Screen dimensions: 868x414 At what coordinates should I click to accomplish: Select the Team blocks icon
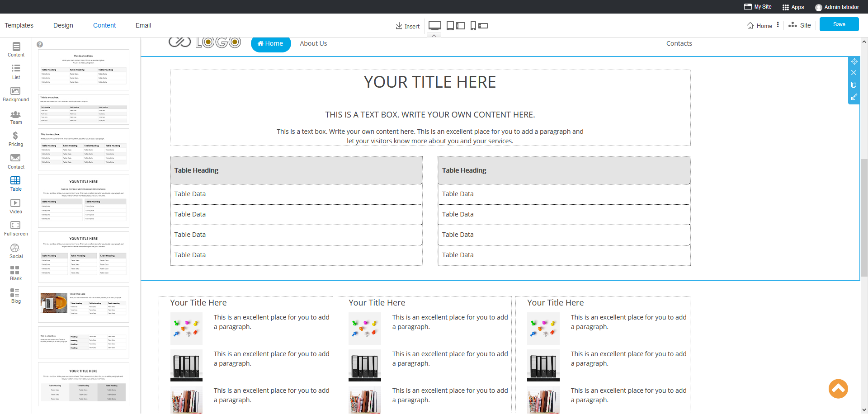(x=15, y=118)
